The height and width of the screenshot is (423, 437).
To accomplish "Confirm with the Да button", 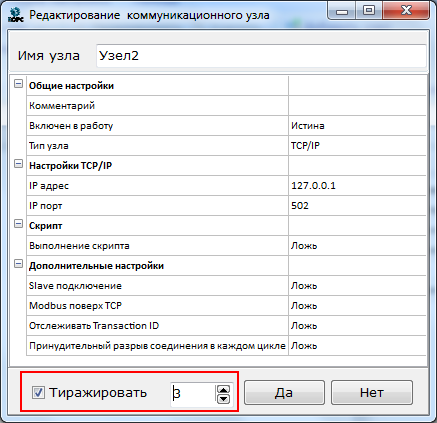I will click(284, 393).
